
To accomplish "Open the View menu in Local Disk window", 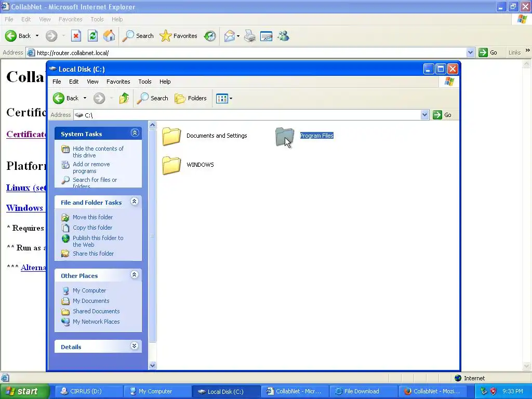I will click(x=92, y=82).
